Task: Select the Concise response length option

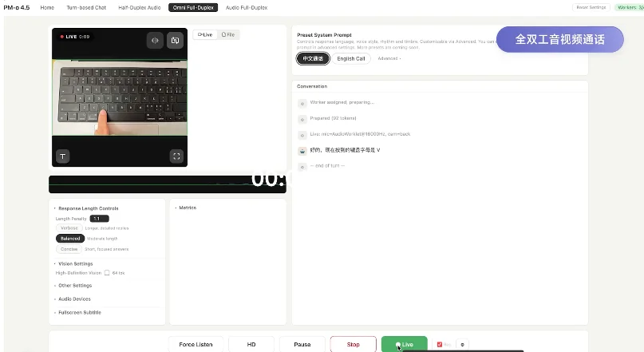Action: [x=69, y=249]
